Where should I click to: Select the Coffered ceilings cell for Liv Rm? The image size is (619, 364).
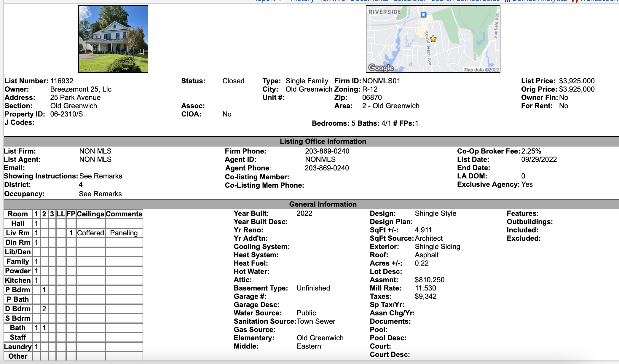[x=90, y=233]
